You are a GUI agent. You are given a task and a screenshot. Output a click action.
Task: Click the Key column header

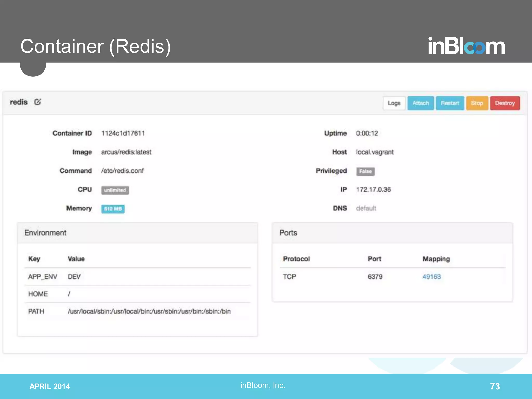(x=34, y=259)
